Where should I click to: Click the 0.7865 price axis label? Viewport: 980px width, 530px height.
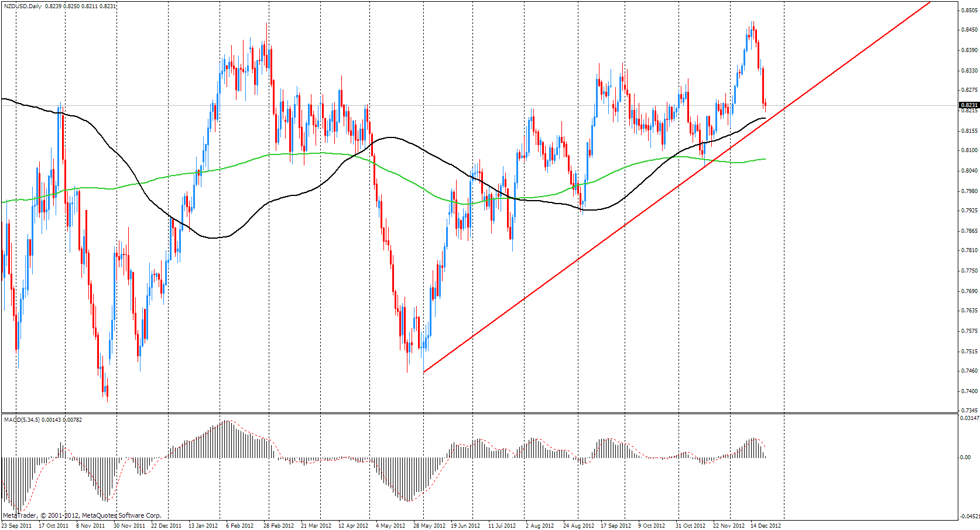[969, 231]
